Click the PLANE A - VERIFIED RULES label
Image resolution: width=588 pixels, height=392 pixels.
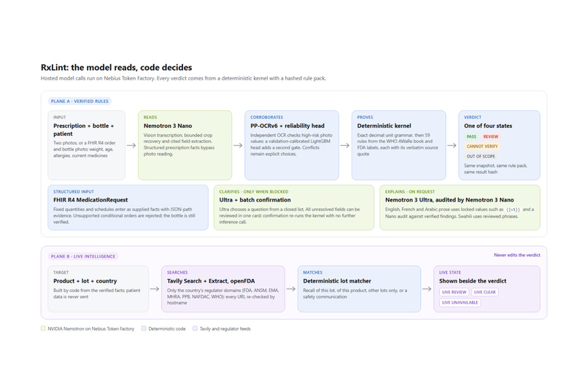coord(80,101)
